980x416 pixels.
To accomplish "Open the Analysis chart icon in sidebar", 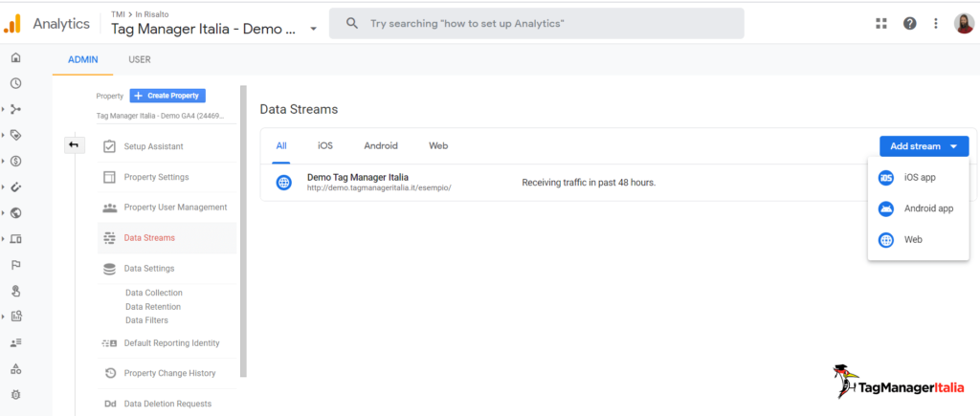I will tap(15, 316).
